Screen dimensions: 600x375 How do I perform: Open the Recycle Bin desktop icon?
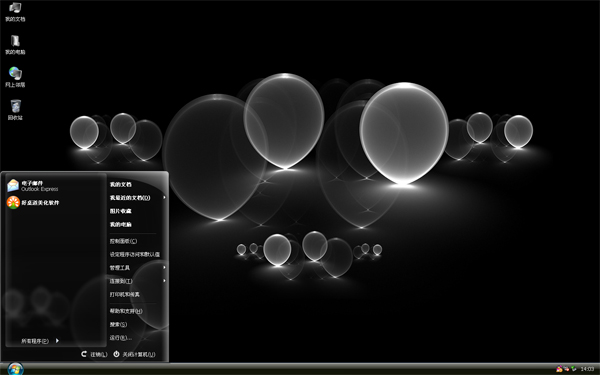[x=15, y=110]
